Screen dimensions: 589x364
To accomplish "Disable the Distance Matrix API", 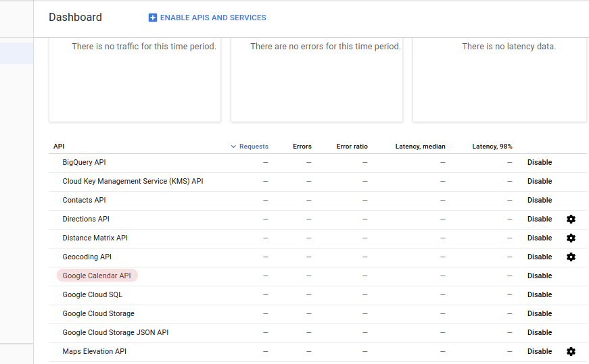I will 540,238.
